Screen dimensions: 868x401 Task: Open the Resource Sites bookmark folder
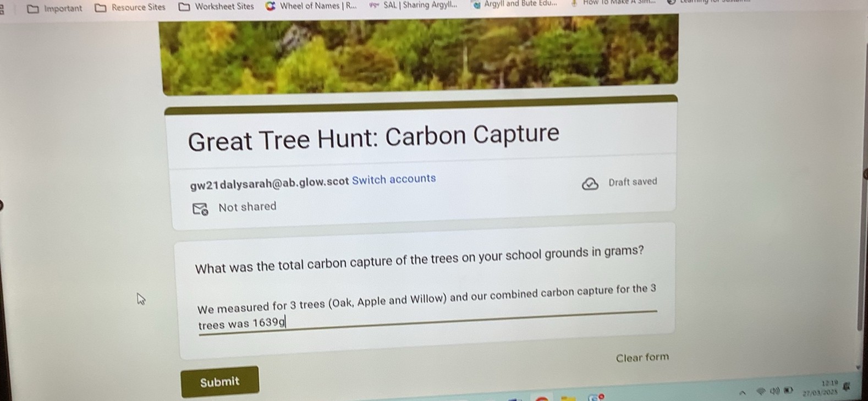pos(130,7)
